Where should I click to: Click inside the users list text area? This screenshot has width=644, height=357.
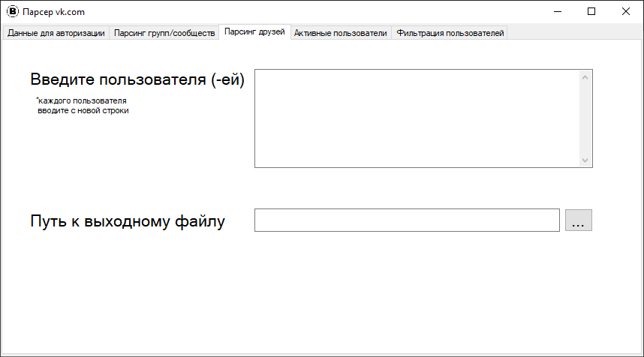coord(417,118)
